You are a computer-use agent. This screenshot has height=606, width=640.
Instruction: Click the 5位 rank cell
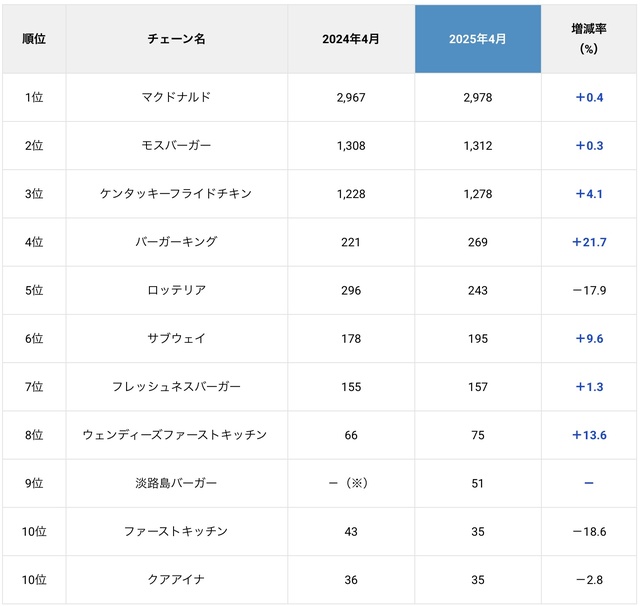pyautogui.click(x=34, y=290)
